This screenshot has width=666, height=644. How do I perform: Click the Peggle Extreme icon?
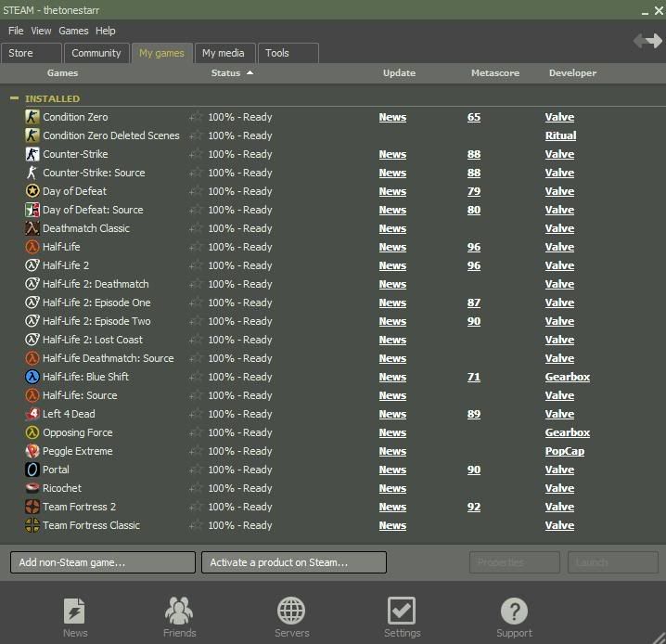[x=32, y=451]
